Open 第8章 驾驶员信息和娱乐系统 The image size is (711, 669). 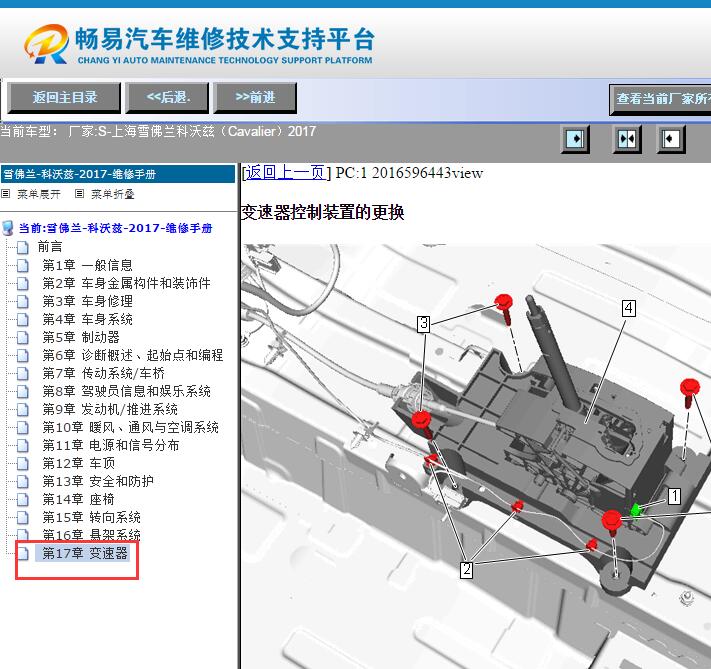(127, 391)
